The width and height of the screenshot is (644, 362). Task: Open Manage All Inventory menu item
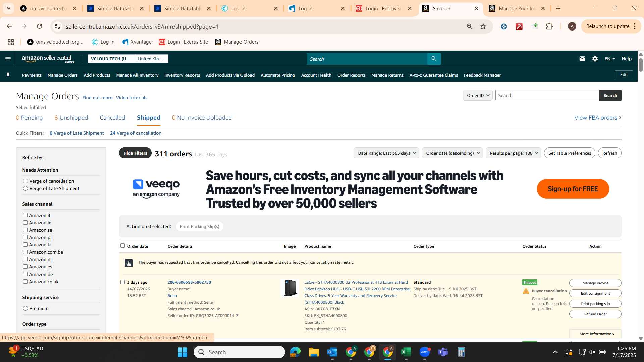(137, 75)
